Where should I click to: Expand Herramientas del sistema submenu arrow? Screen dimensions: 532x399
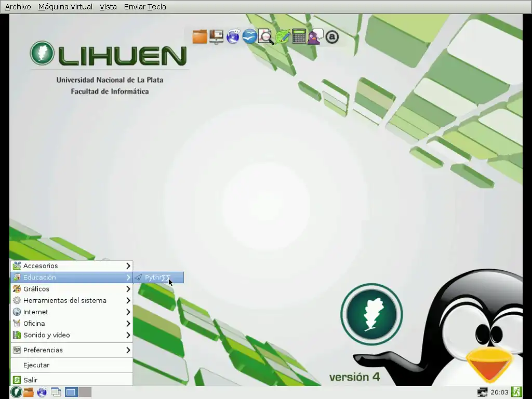click(x=128, y=300)
